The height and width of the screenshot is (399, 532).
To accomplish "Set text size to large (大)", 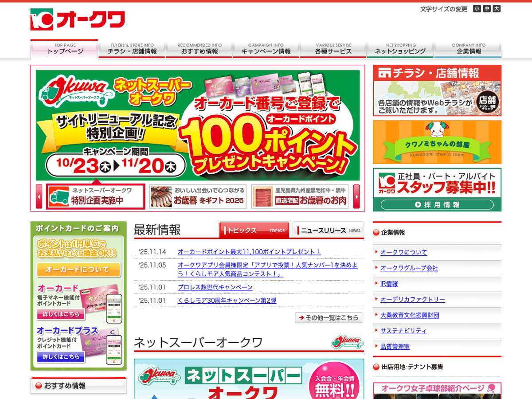I will pos(497,9).
